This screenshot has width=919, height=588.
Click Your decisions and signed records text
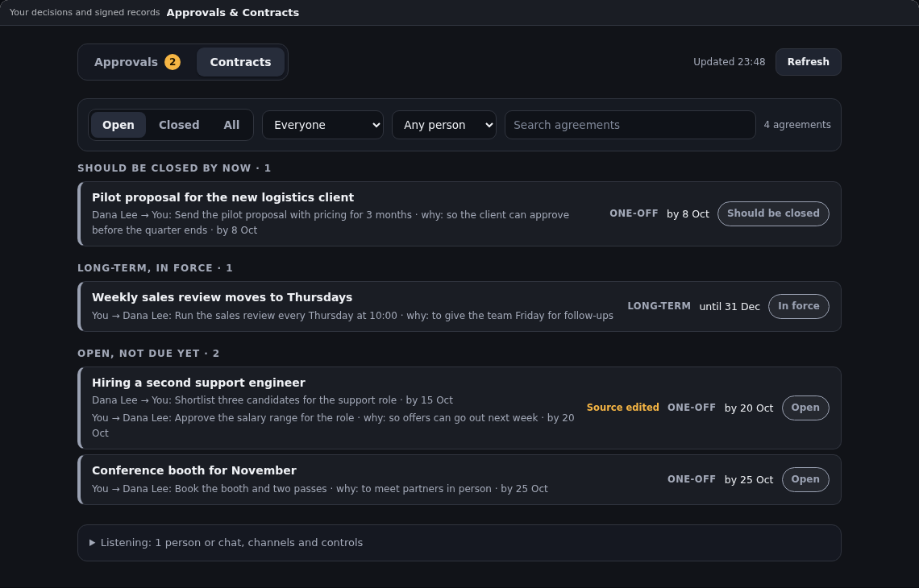85,12
